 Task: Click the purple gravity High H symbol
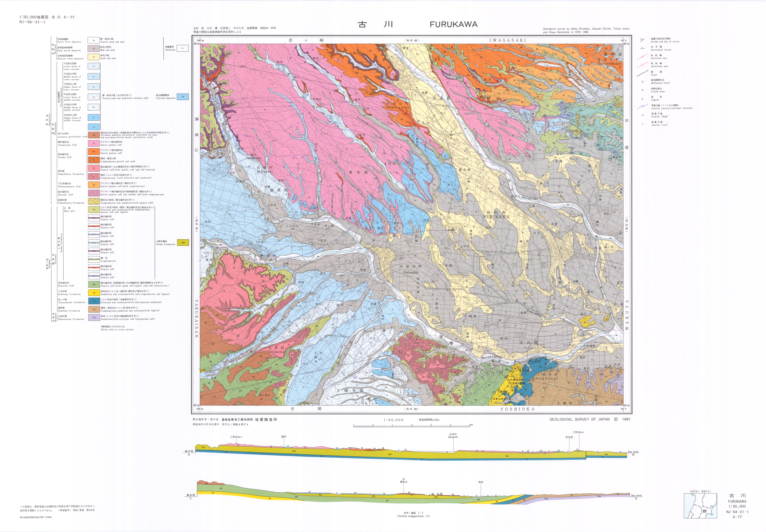click(x=643, y=115)
